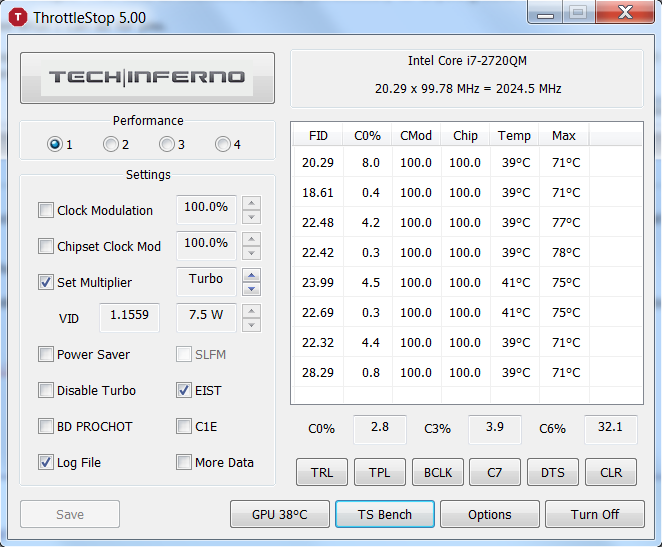This screenshot has height=547, width=662.
Task: Click the C6% 32.1 value box
Action: point(610,429)
